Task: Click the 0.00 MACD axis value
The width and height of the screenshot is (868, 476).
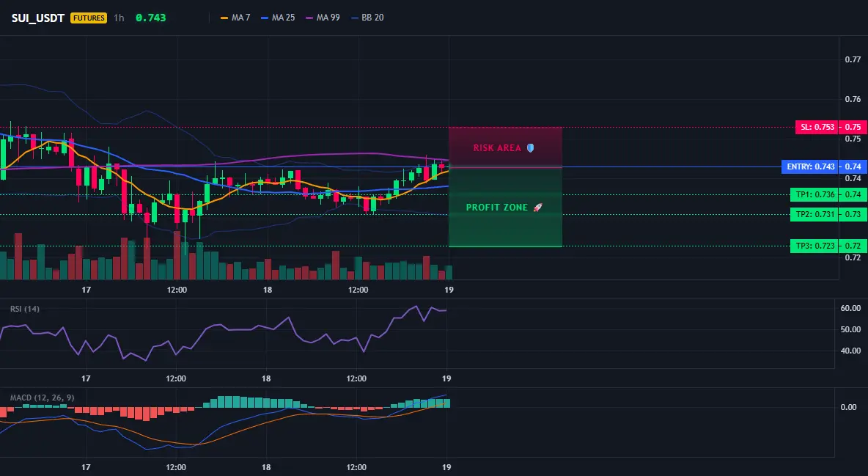Action: [849, 407]
